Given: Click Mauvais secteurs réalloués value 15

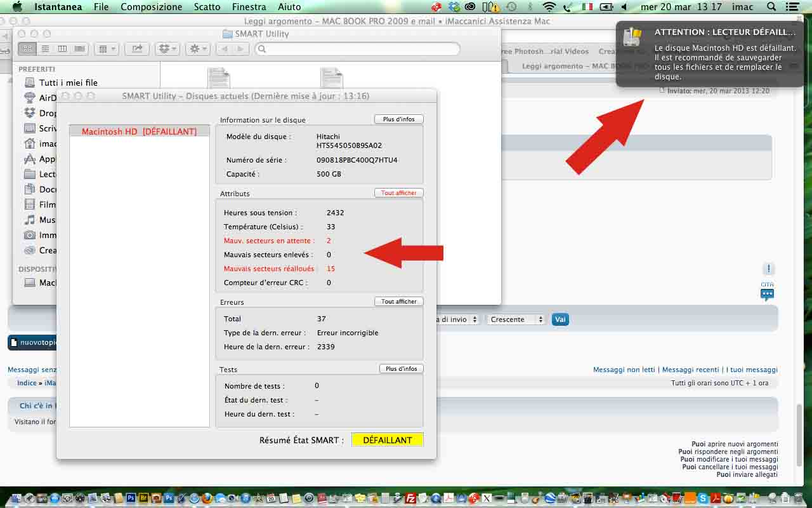Looking at the screenshot, I should (x=331, y=269).
